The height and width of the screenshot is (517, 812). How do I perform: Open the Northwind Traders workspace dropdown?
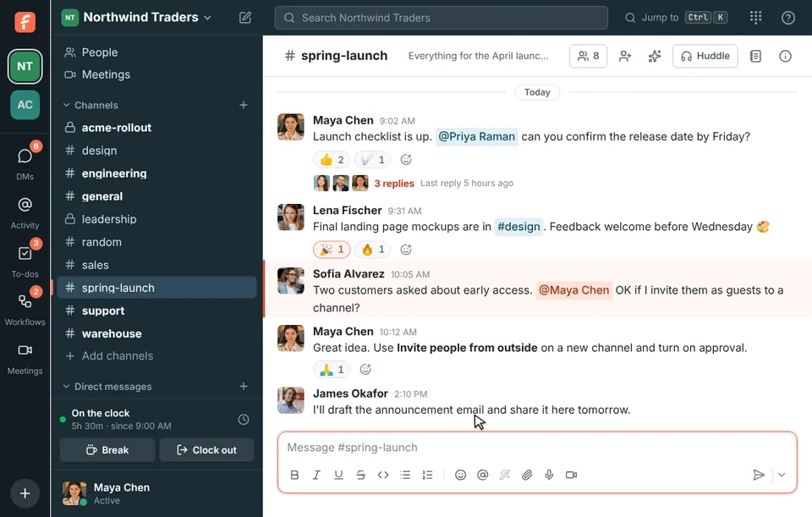[137, 18]
